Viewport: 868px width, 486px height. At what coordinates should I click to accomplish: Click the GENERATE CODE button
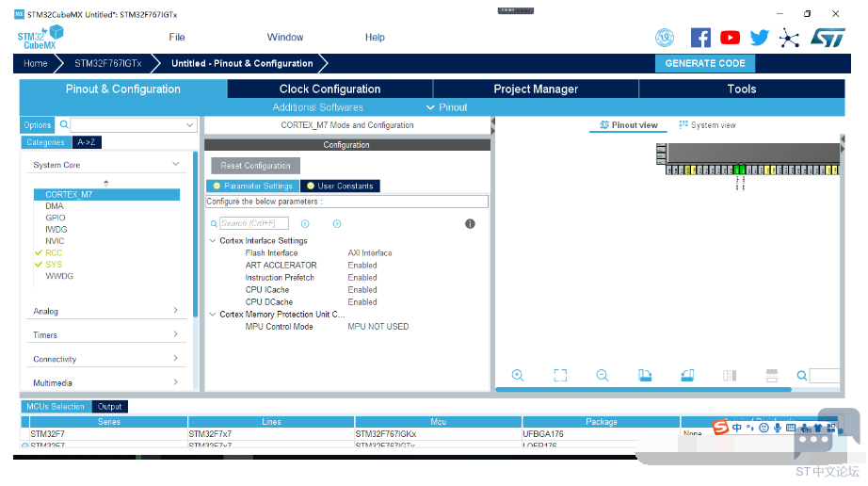click(x=705, y=64)
